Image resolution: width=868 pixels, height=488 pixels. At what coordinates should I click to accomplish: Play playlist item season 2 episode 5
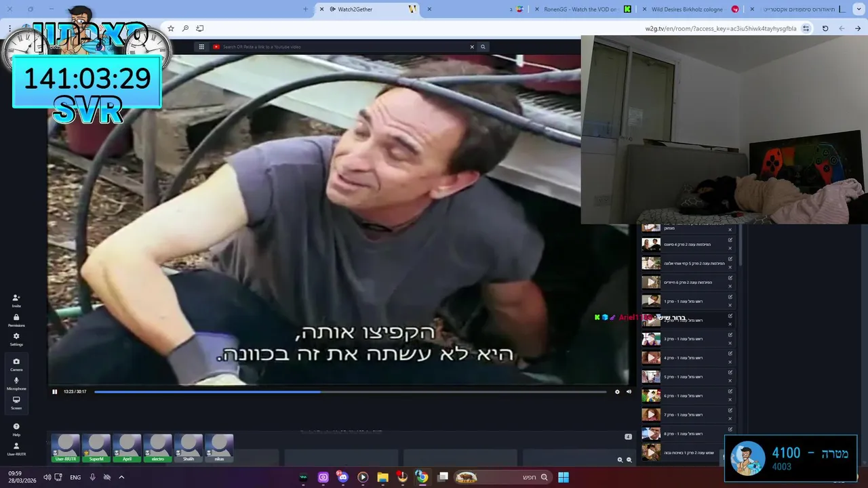(x=651, y=264)
